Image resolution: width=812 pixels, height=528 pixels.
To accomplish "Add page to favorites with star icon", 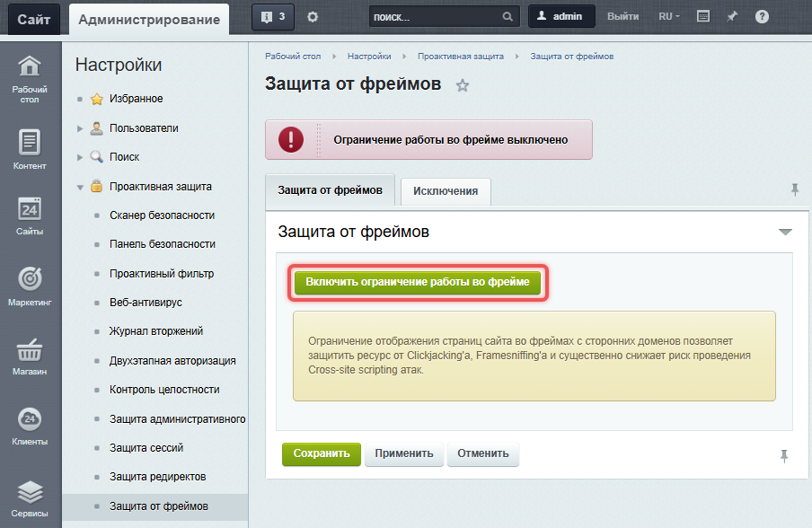I will coord(463,85).
